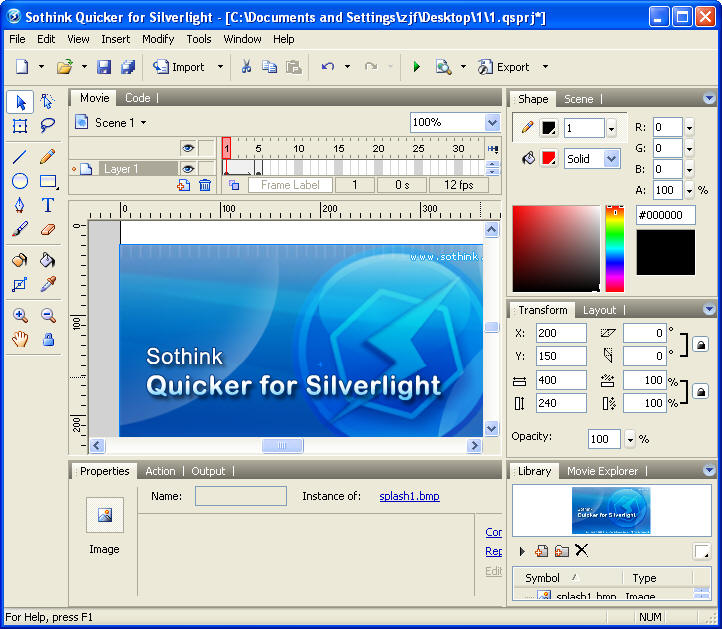Select the Text tool
The width and height of the screenshot is (722, 629).
point(47,205)
